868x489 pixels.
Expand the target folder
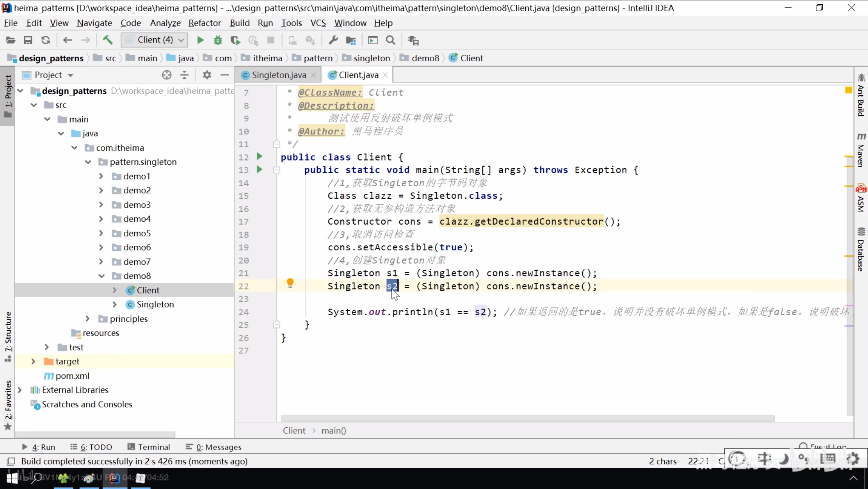pos(34,361)
